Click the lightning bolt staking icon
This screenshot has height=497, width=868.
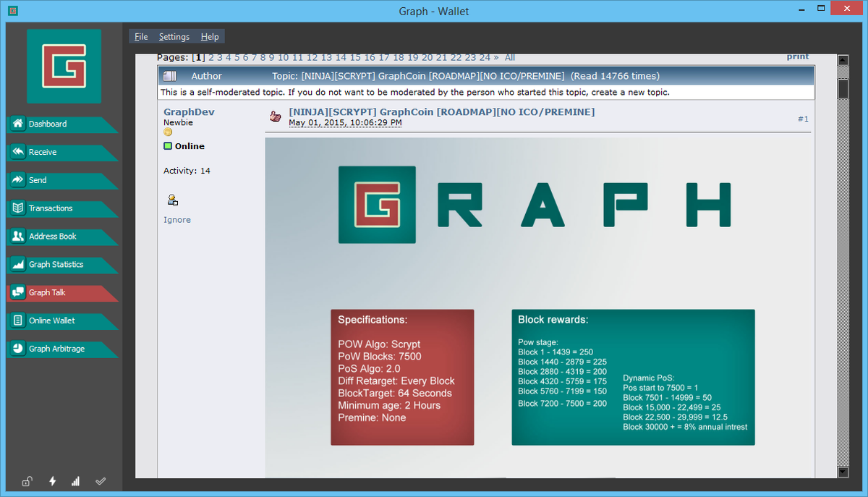(x=52, y=481)
